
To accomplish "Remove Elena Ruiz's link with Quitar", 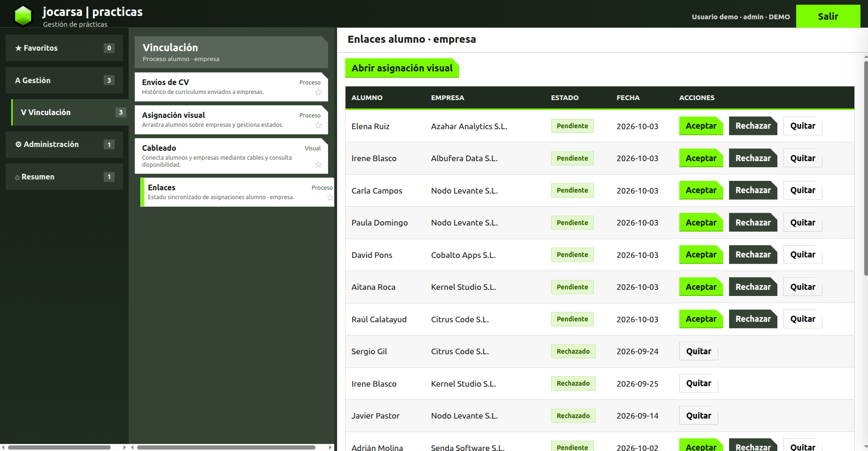I will pos(803,126).
